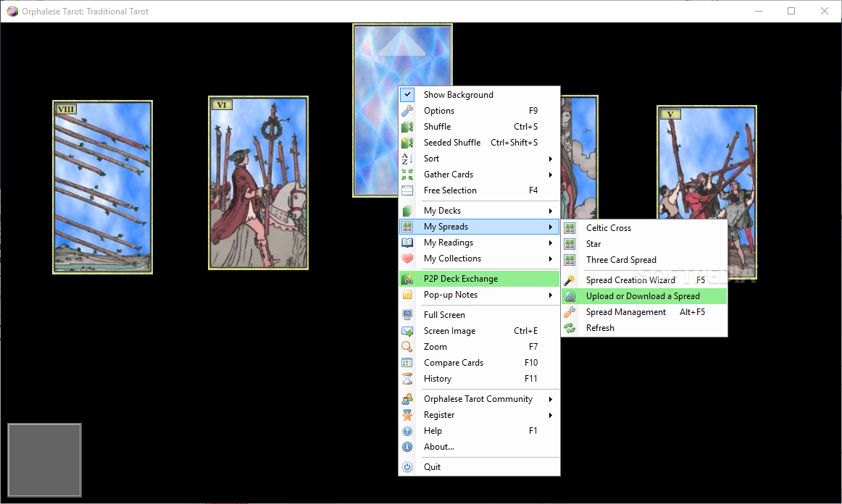
Task: Click the green Refresh arrows icon
Action: click(570, 328)
